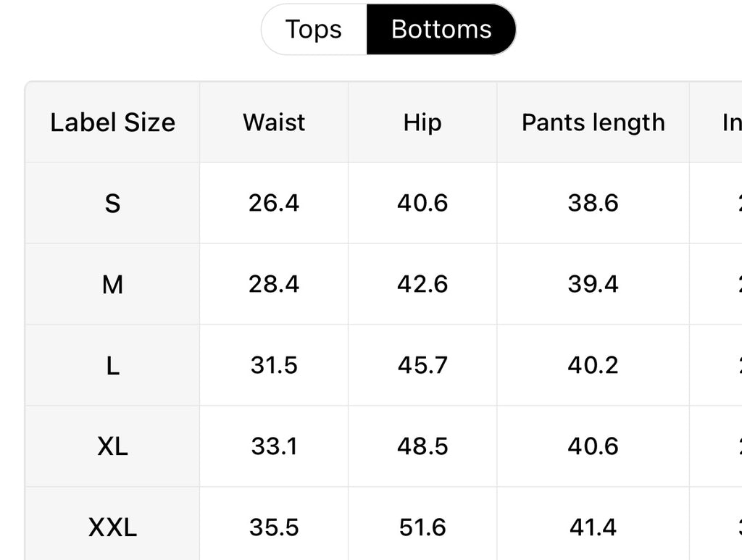This screenshot has width=742, height=560.
Task: Select the M size row label
Action: (112, 285)
